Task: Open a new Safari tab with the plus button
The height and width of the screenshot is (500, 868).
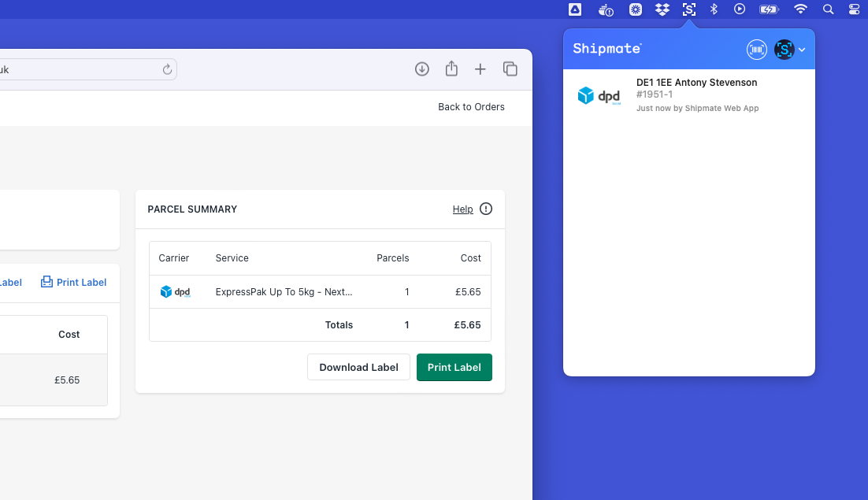Action: [x=480, y=69]
